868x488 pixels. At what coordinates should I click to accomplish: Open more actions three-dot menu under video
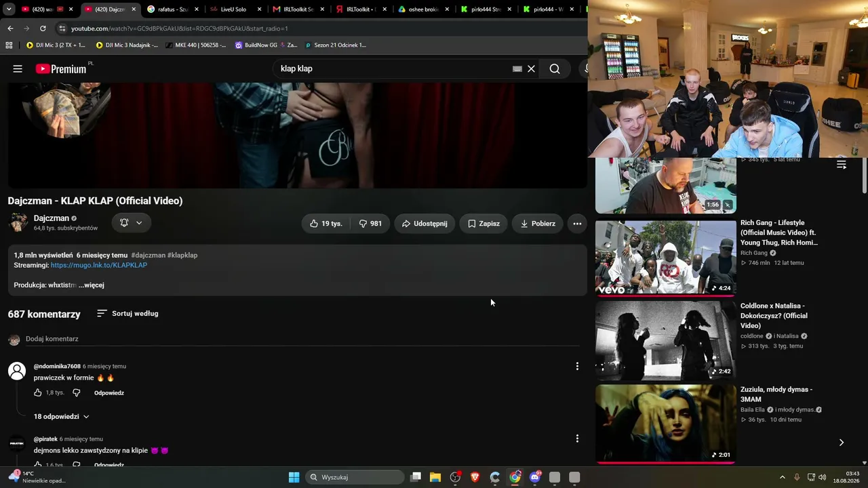click(x=577, y=224)
